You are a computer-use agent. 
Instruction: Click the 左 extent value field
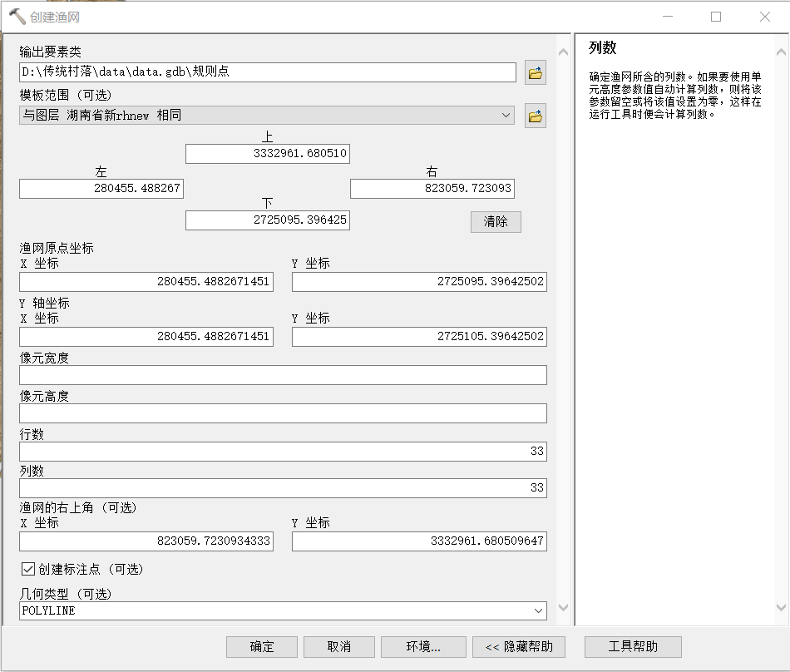[x=101, y=189]
